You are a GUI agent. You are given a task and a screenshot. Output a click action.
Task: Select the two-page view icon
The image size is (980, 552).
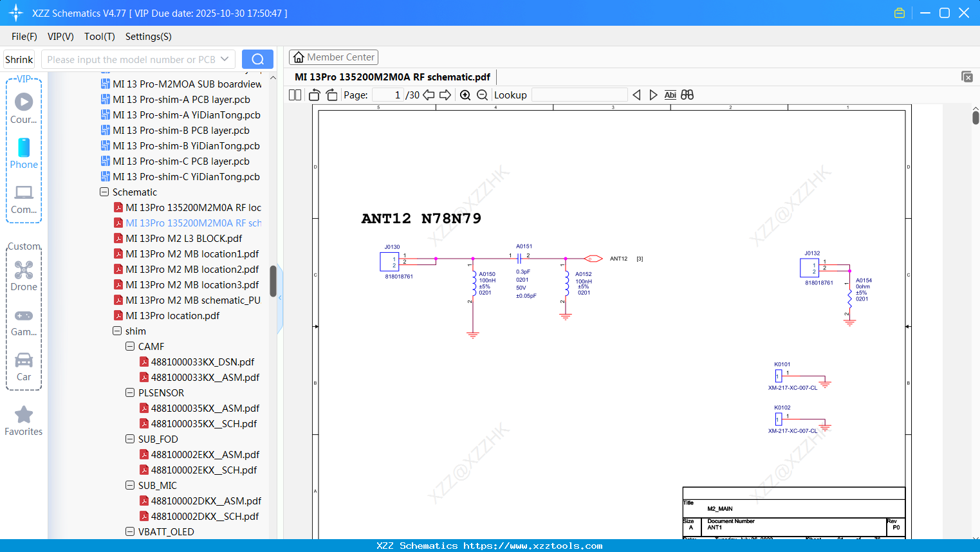[294, 95]
